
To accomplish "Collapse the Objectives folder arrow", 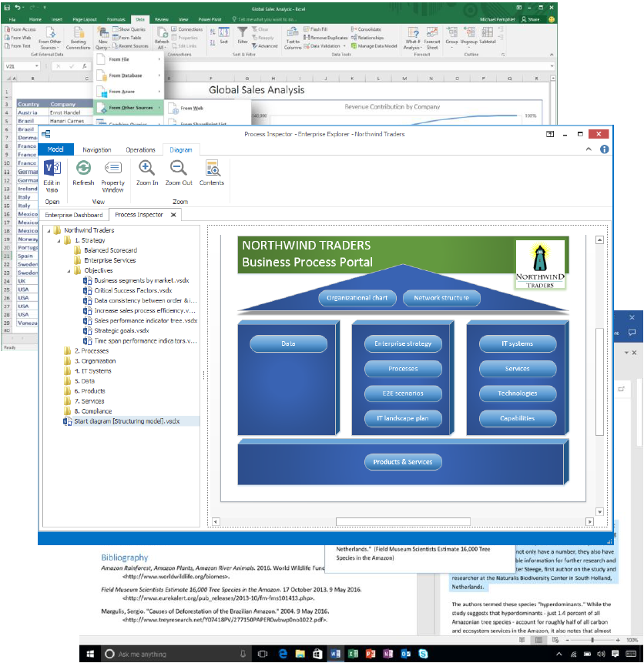I will pos(69,270).
